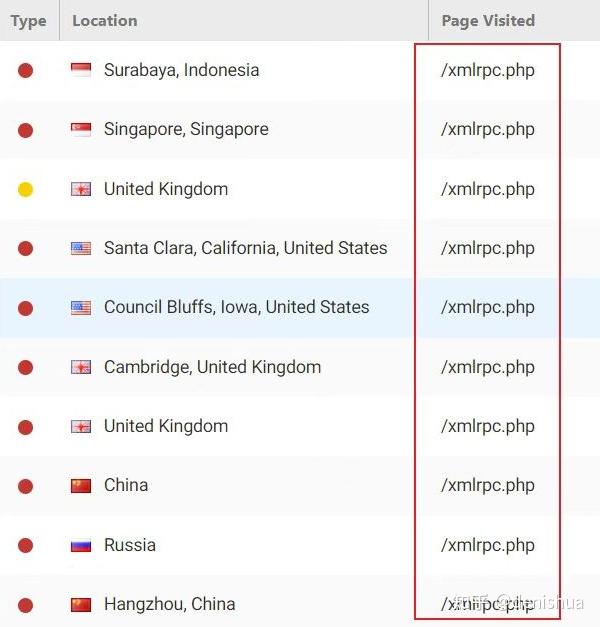The height and width of the screenshot is (627, 600).
Task: Open /xmlrpc.php link in Surabaya row
Action: pyautogui.click(x=488, y=70)
